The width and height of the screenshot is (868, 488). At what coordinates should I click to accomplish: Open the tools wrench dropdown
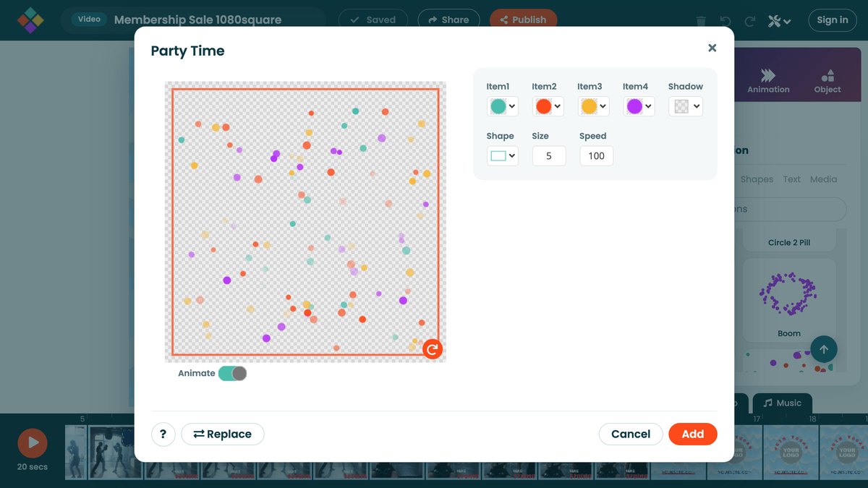click(779, 21)
